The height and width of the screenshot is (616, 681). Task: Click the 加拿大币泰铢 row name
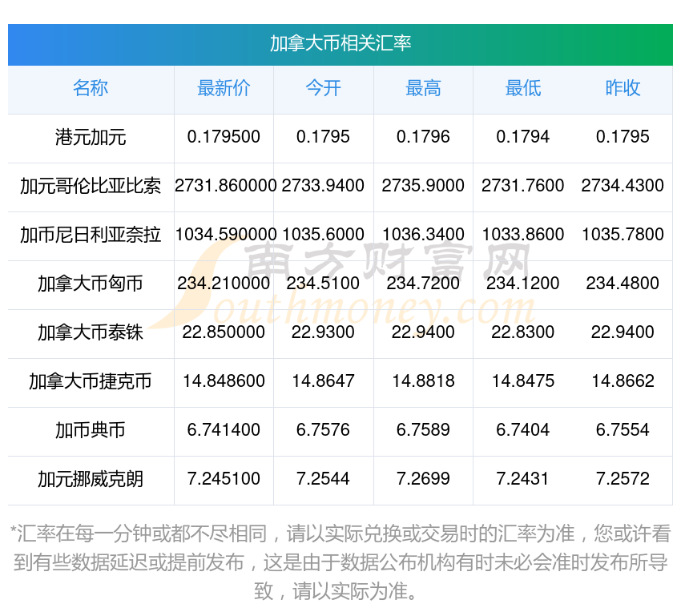click(91, 332)
